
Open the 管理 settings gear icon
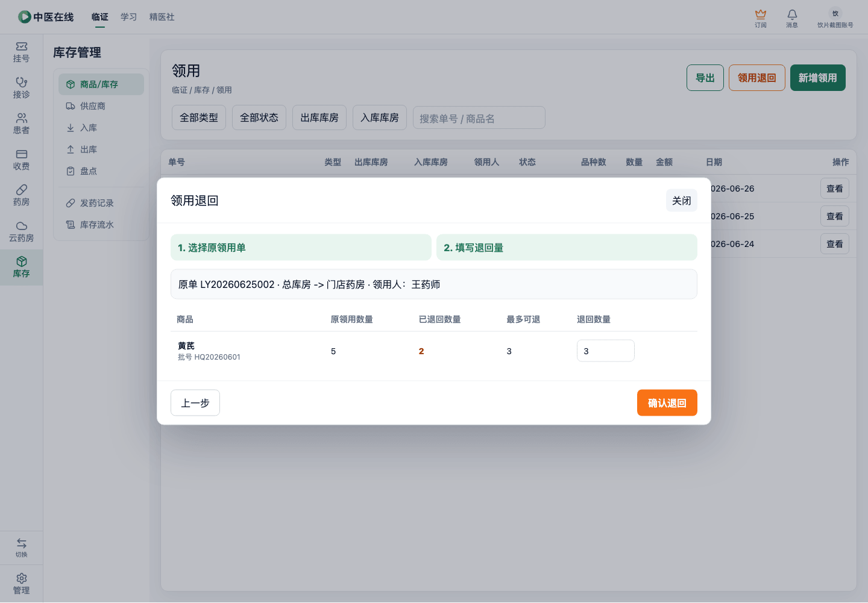pyautogui.click(x=21, y=584)
